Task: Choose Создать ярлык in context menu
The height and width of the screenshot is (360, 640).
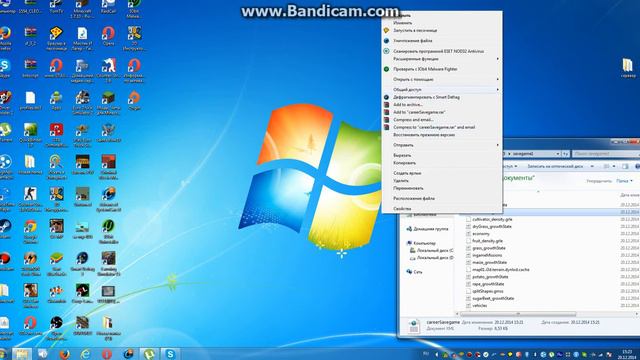Action: tap(407, 173)
